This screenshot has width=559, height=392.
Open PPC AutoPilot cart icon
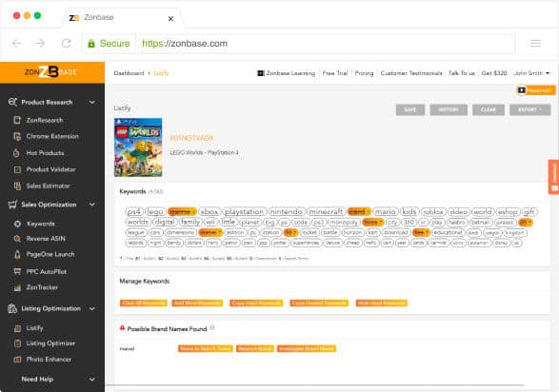17,271
